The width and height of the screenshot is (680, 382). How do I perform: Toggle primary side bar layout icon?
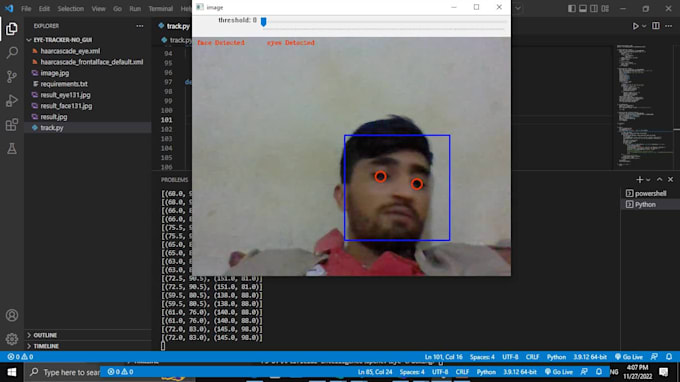(x=572, y=8)
